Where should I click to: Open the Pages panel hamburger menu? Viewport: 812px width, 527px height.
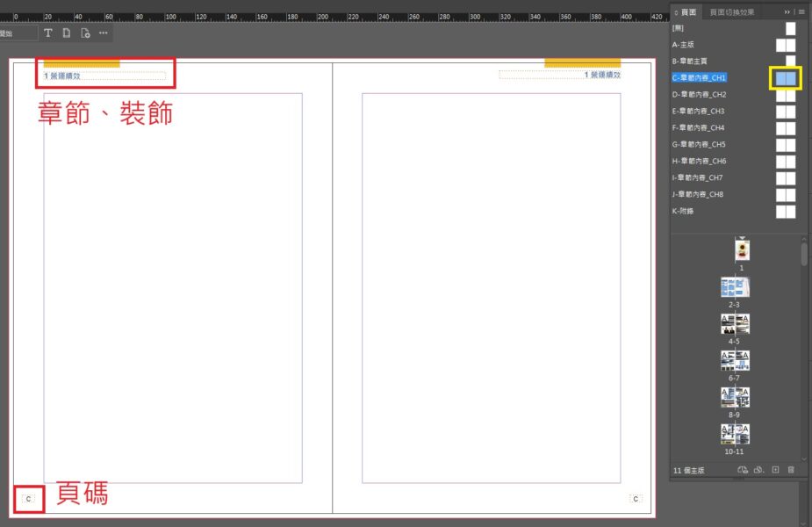coord(801,11)
